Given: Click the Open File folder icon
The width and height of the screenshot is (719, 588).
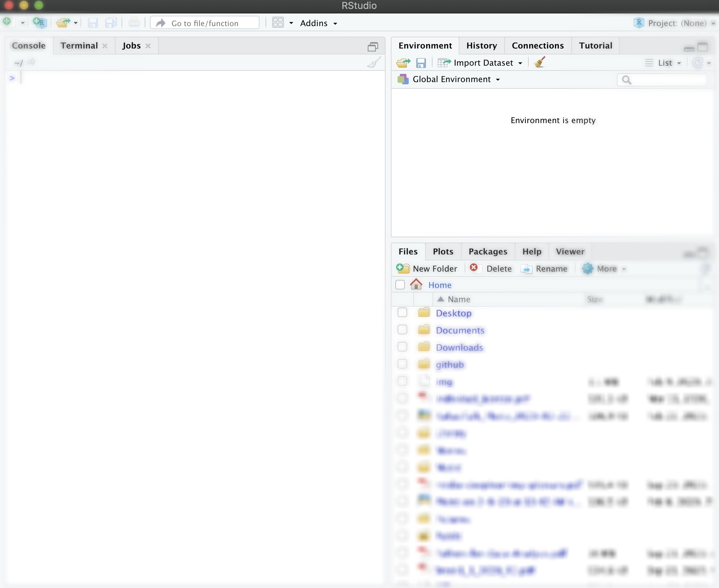Looking at the screenshot, I should 63,23.
